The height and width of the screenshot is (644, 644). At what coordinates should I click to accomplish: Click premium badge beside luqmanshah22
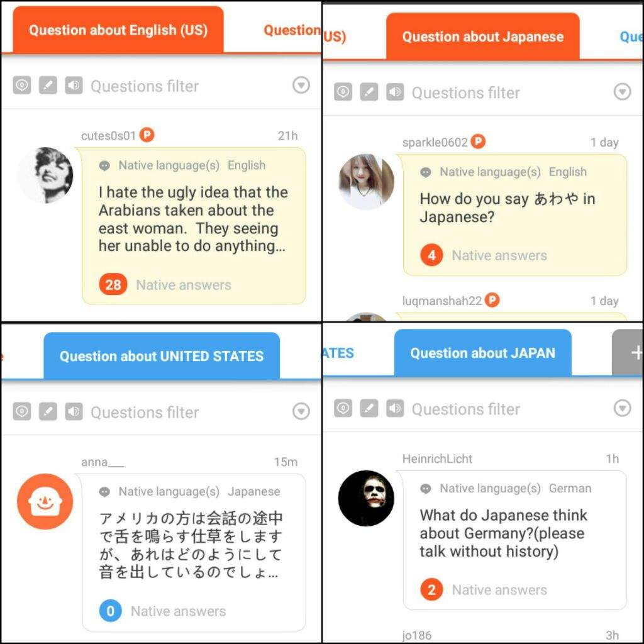pos(492,300)
